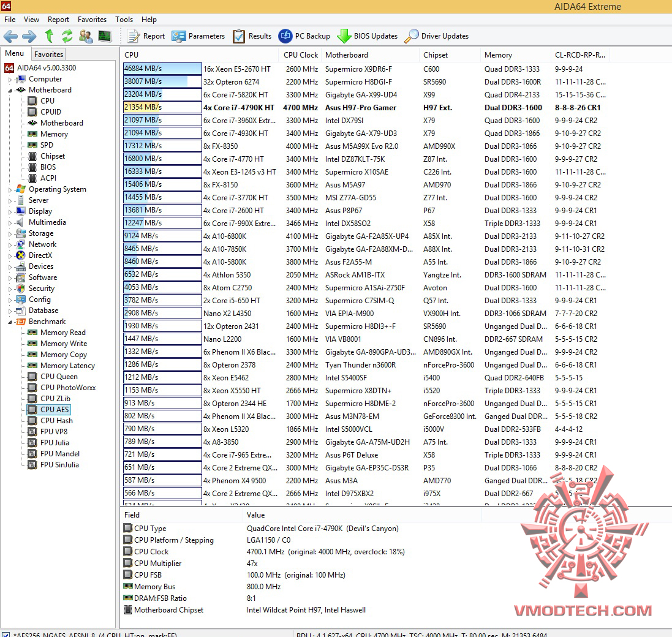Click the green Refresh icon
Image resolution: width=672 pixels, height=637 pixels.
[67, 36]
